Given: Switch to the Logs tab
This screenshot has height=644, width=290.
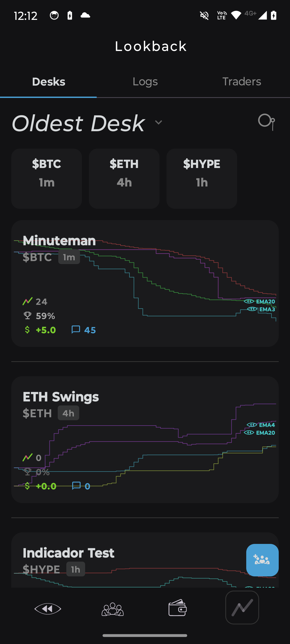Looking at the screenshot, I should coord(145,82).
